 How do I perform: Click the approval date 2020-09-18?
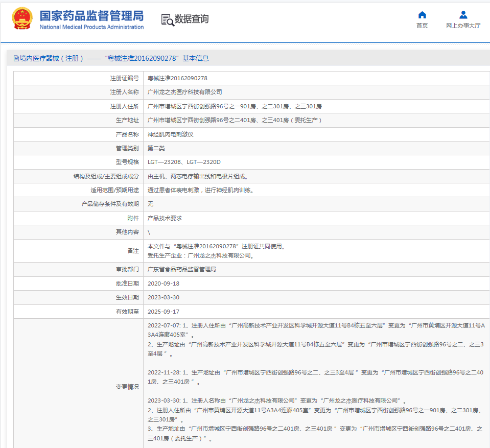pos(163,284)
